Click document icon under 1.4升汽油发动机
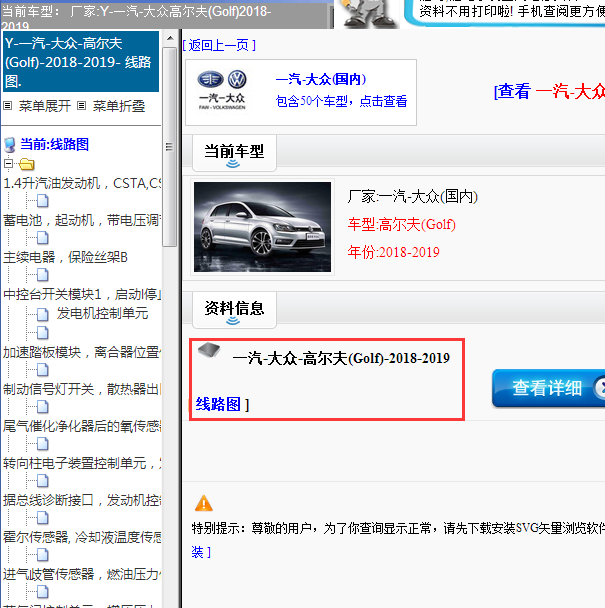 pyautogui.click(x=43, y=201)
